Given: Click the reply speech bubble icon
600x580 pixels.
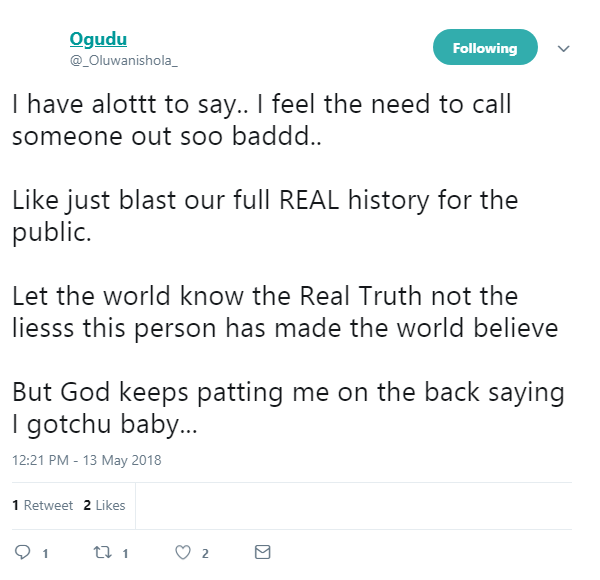Looking at the screenshot, I should coord(23,552).
